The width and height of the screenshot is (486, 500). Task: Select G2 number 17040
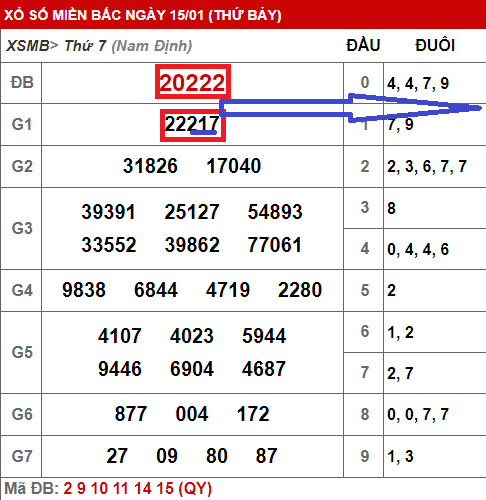coord(233,166)
